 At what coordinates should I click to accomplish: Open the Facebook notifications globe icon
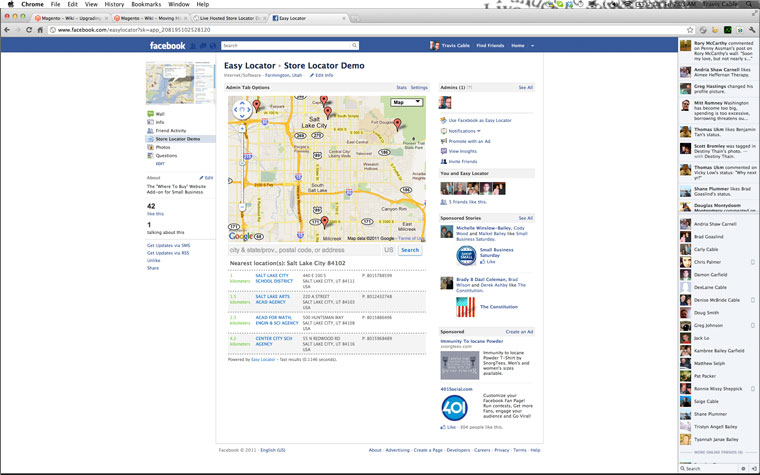[212, 46]
